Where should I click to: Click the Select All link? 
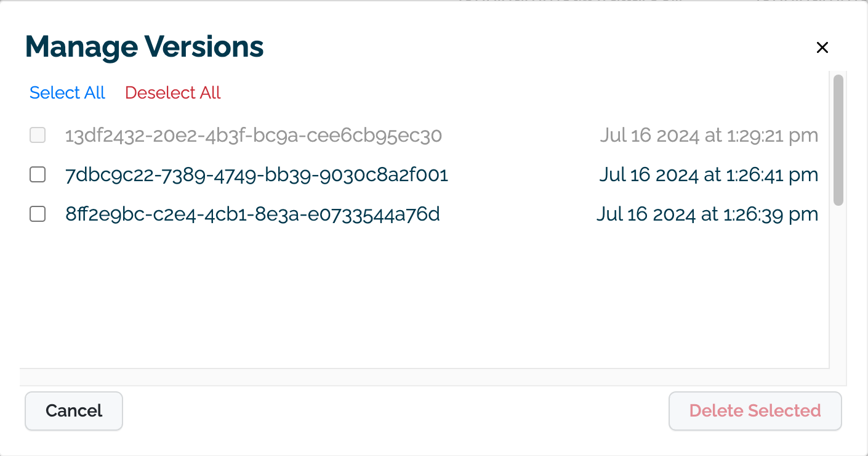[67, 92]
